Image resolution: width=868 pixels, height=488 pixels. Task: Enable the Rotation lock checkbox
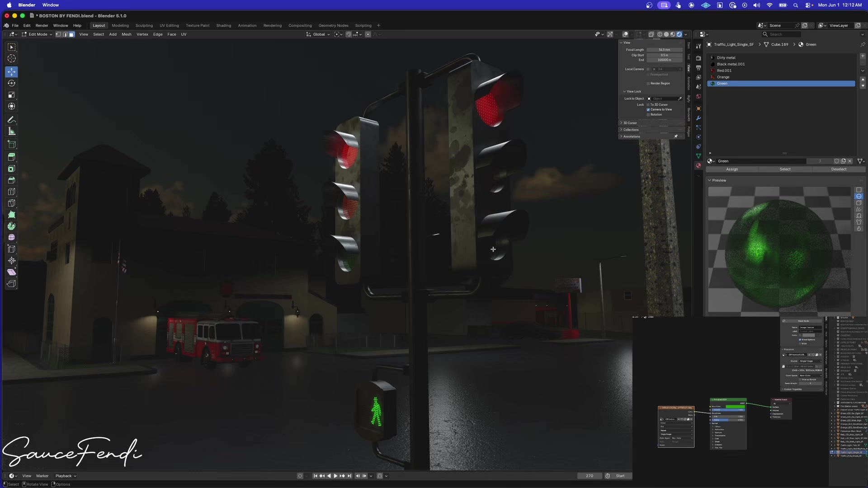click(648, 114)
